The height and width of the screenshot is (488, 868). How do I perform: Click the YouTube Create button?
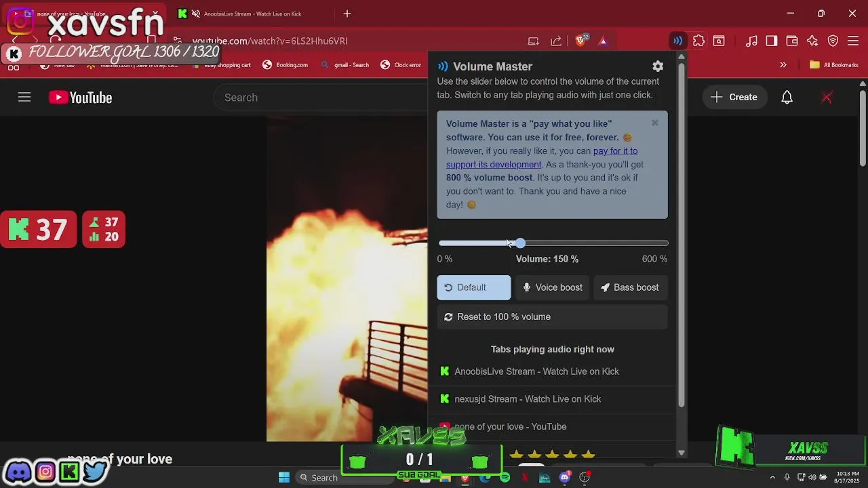point(734,97)
